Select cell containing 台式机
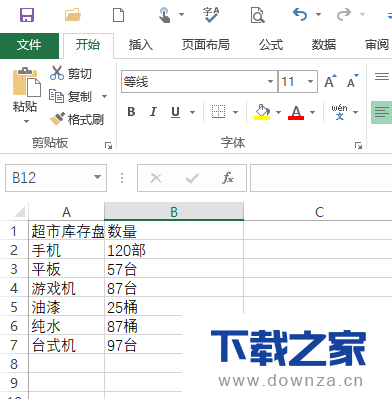 pyautogui.click(x=67, y=345)
